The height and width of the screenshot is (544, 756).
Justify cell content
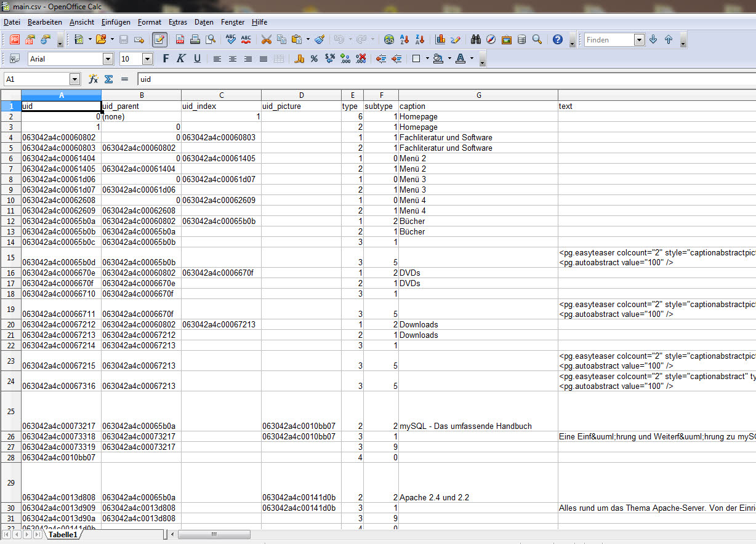263,58
